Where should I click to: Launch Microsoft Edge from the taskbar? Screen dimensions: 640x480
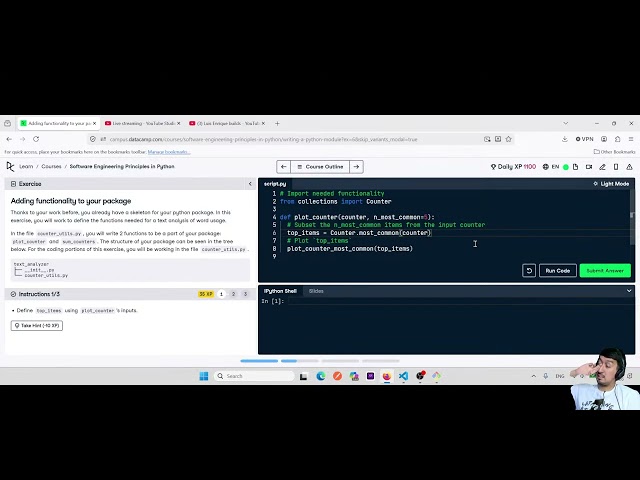click(321, 376)
